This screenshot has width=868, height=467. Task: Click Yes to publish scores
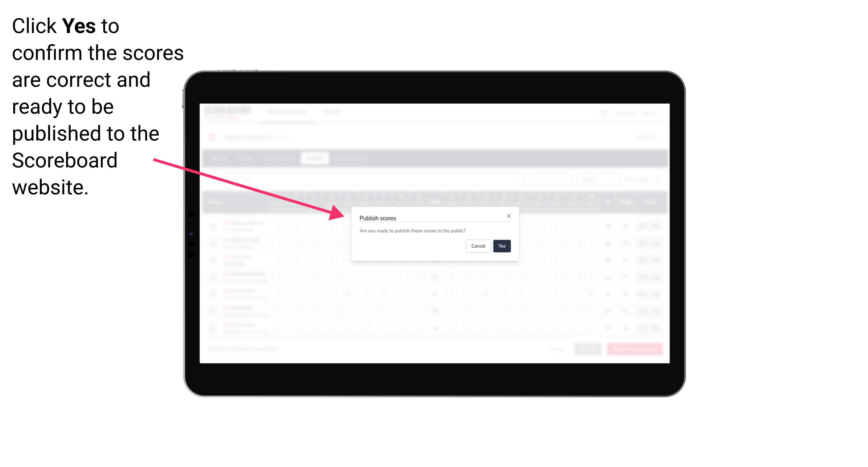[501, 245]
